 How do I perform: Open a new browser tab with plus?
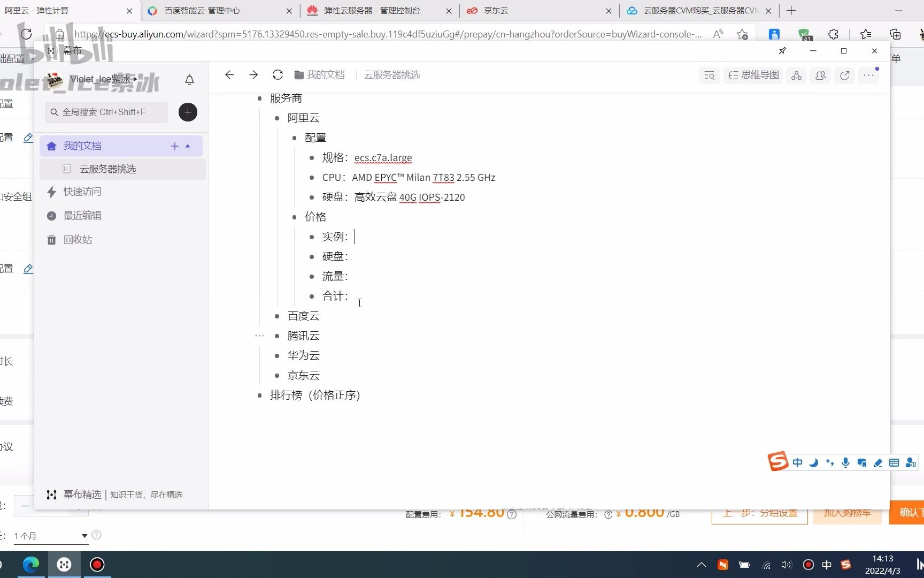pyautogui.click(x=791, y=11)
